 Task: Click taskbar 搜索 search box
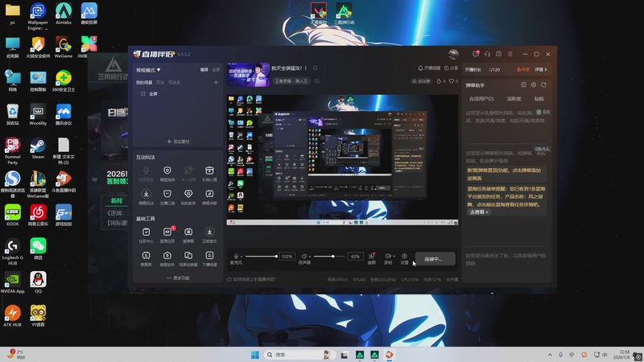click(x=299, y=355)
